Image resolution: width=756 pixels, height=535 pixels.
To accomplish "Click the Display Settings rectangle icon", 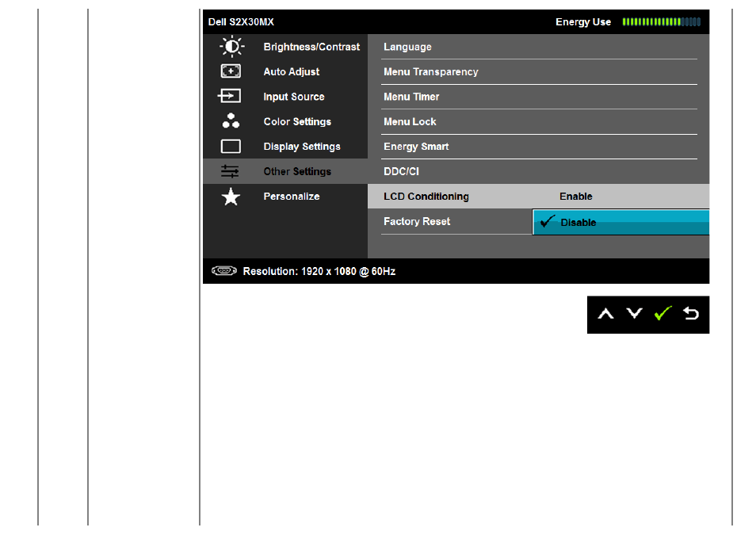I will (x=231, y=146).
